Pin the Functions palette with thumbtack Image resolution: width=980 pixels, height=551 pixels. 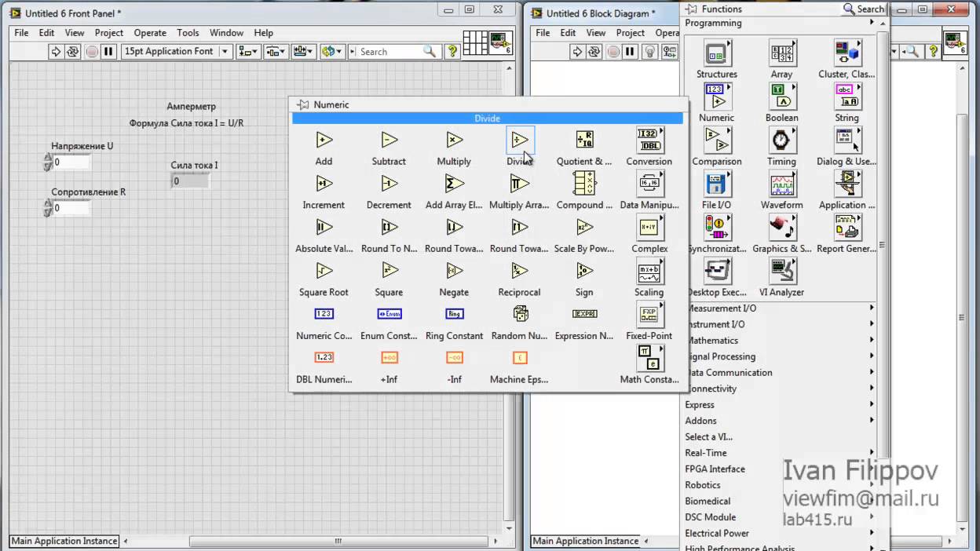[x=691, y=9]
